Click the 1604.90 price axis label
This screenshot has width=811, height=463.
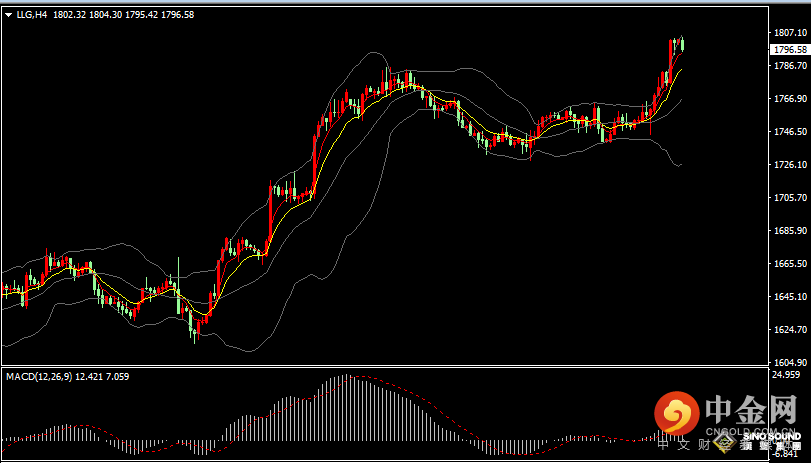789,363
